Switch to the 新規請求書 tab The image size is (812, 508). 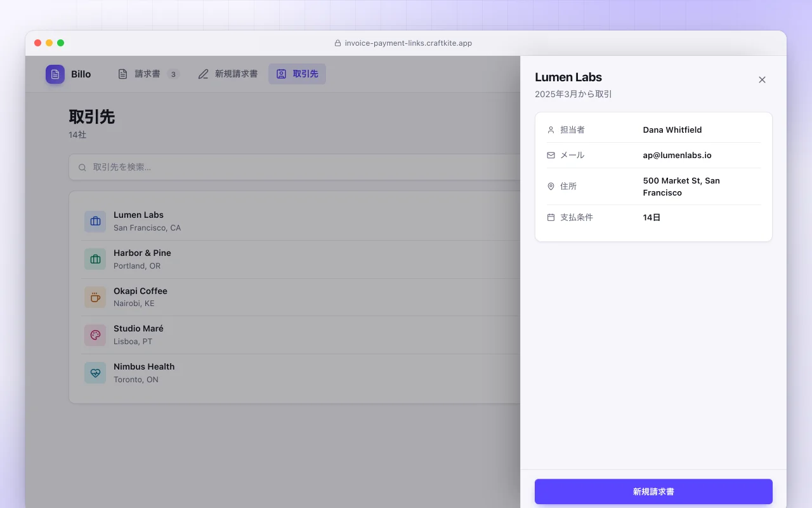(x=228, y=74)
